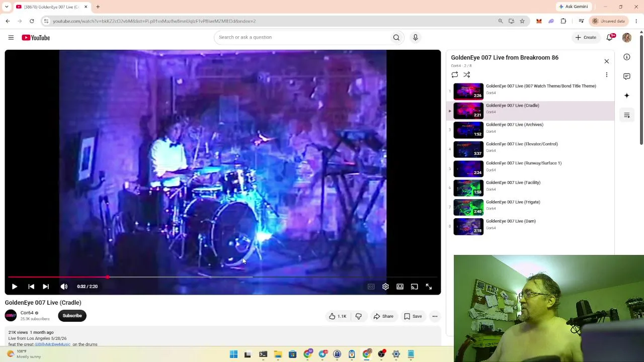Play the paused video
This screenshot has height=362, width=644.
15,287
